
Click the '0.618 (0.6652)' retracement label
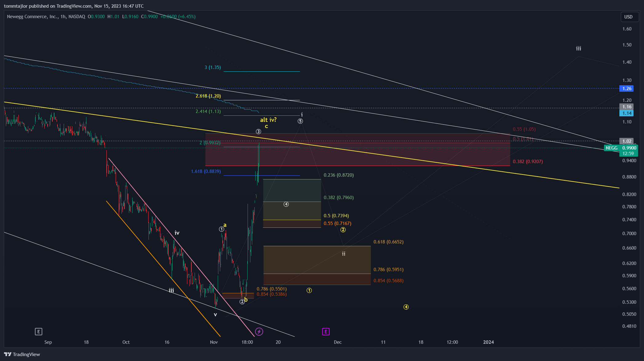(388, 242)
